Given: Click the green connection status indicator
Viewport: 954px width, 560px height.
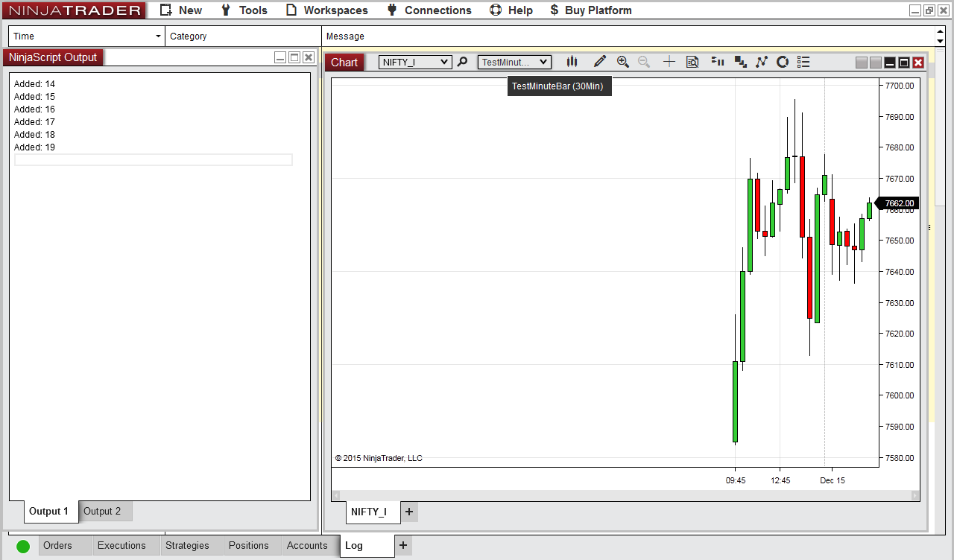Looking at the screenshot, I should tap(23, 546).
